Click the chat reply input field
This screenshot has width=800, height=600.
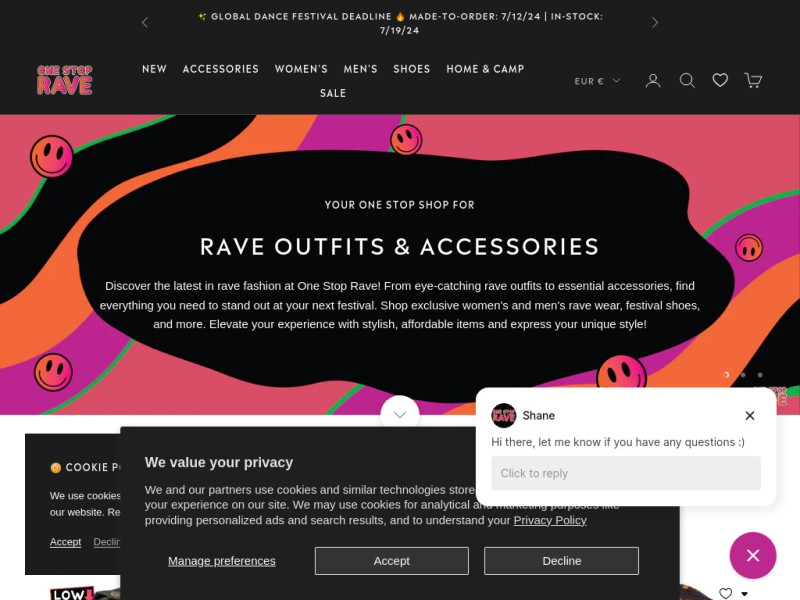626,473
